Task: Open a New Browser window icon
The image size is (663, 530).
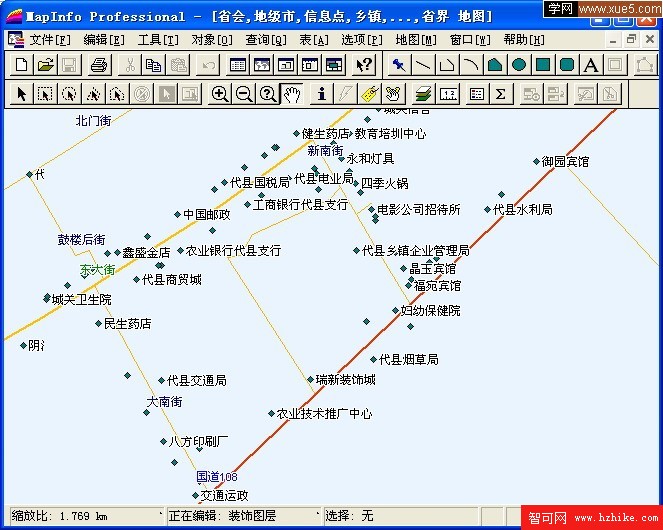Action: pyautogui.click(x=238, y=65)
